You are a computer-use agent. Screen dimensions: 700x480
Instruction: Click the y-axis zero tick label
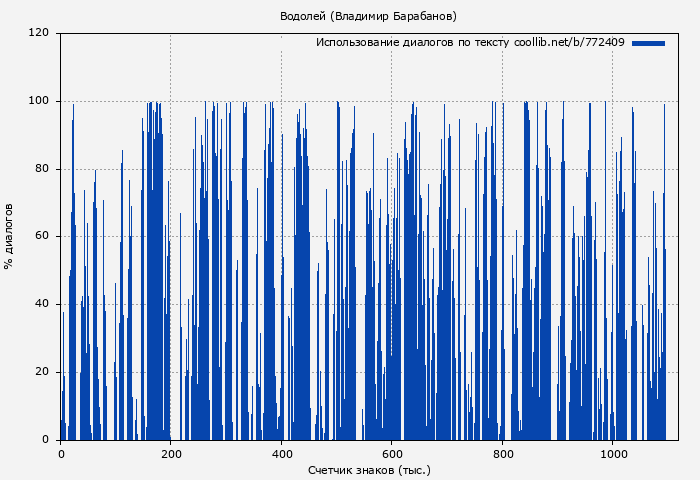46,440
